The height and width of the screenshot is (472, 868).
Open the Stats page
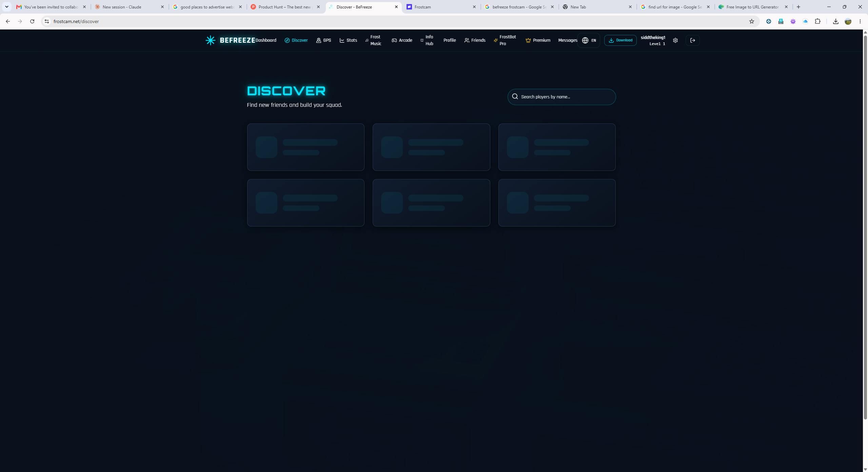coord(348,40)
